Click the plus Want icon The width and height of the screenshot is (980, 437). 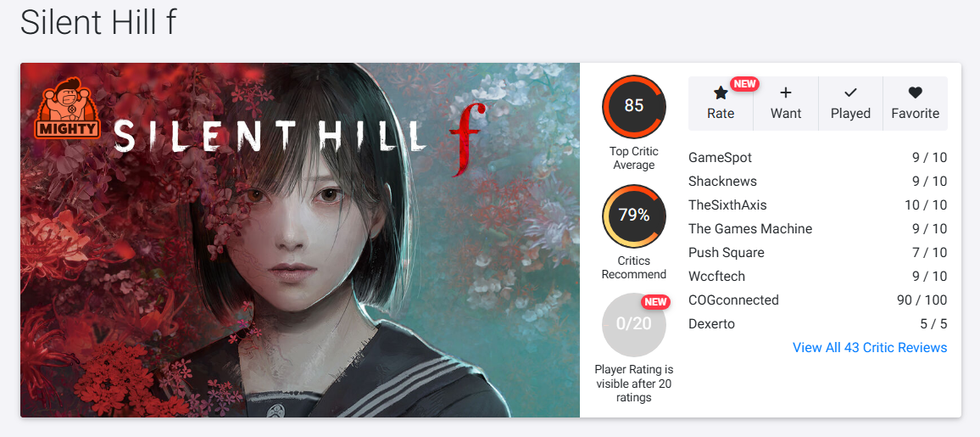pos(786,93)
